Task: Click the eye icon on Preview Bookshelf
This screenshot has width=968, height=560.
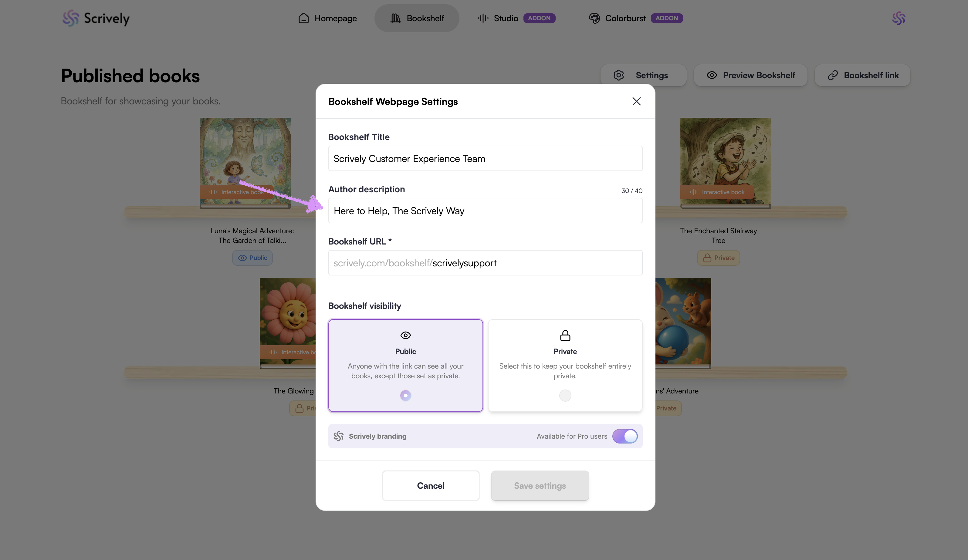Action: [x=711, y=75]
